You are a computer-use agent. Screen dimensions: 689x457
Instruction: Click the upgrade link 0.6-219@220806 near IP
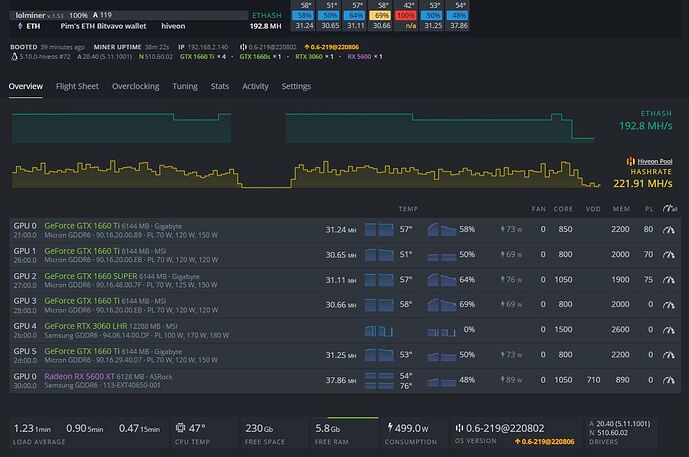coord(331,47)
